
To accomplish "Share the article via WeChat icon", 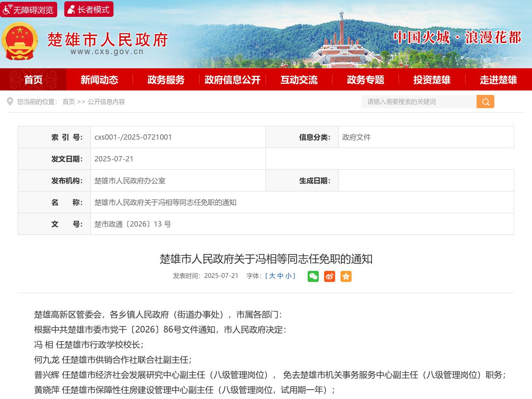I will 313,276.
